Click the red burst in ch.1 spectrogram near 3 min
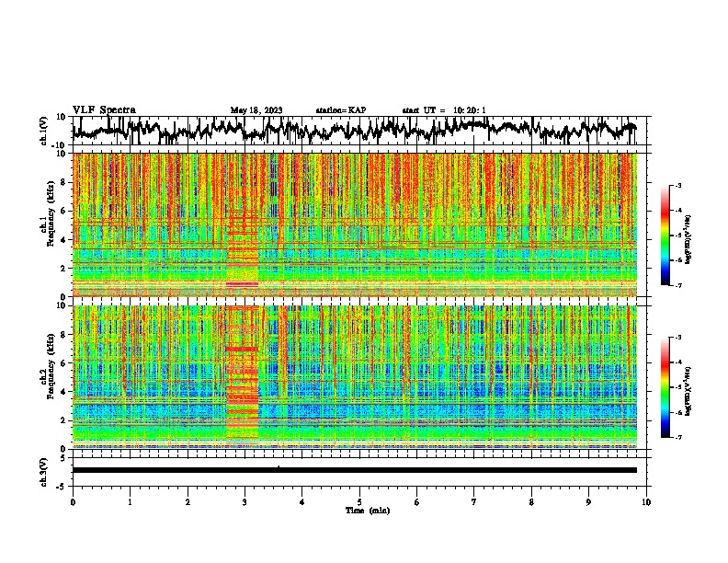This screenshot has height=563, width=728. click(242, 251)
